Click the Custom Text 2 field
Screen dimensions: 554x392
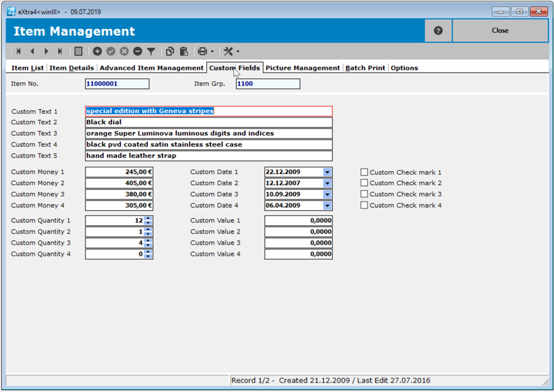209,122
